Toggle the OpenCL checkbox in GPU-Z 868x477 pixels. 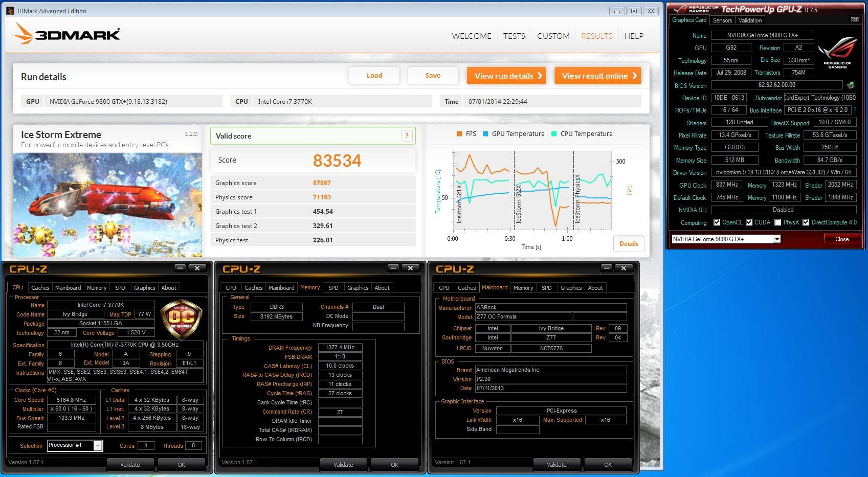click(x=717, y=222)
